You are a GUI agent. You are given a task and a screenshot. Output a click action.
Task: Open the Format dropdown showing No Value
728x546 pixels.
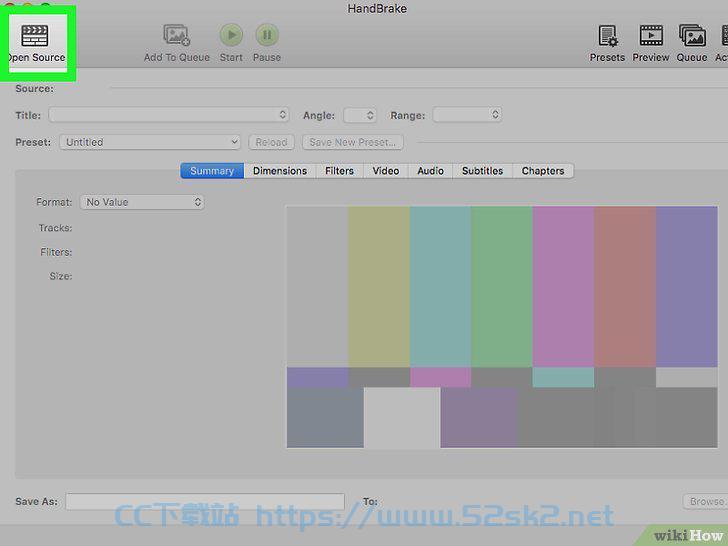(142, 202)
